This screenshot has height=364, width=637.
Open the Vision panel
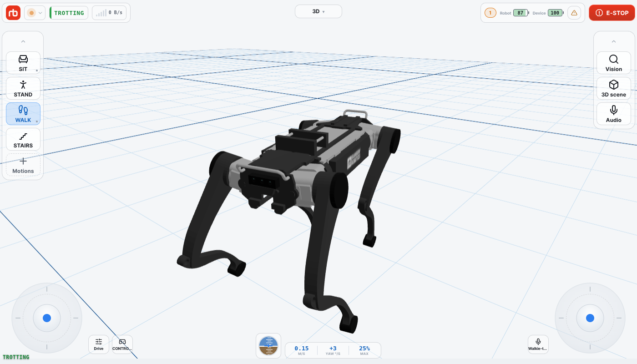click(x=614, y=63)
